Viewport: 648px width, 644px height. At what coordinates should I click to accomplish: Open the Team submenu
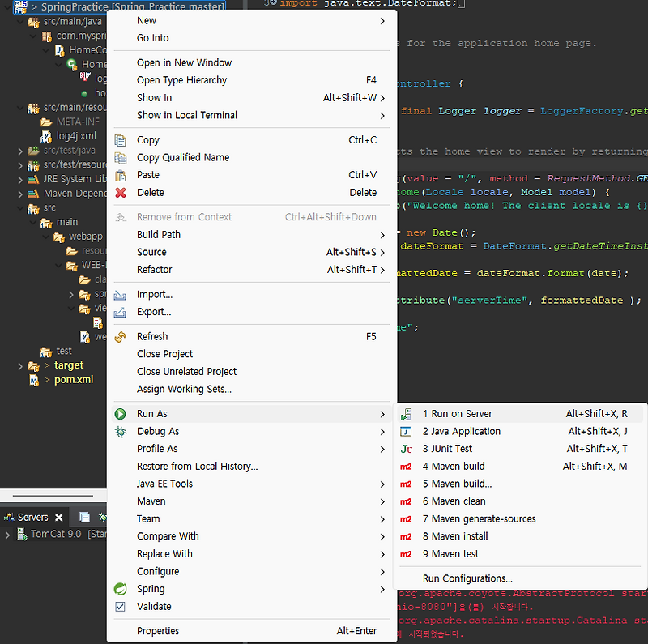click(252, 519)
